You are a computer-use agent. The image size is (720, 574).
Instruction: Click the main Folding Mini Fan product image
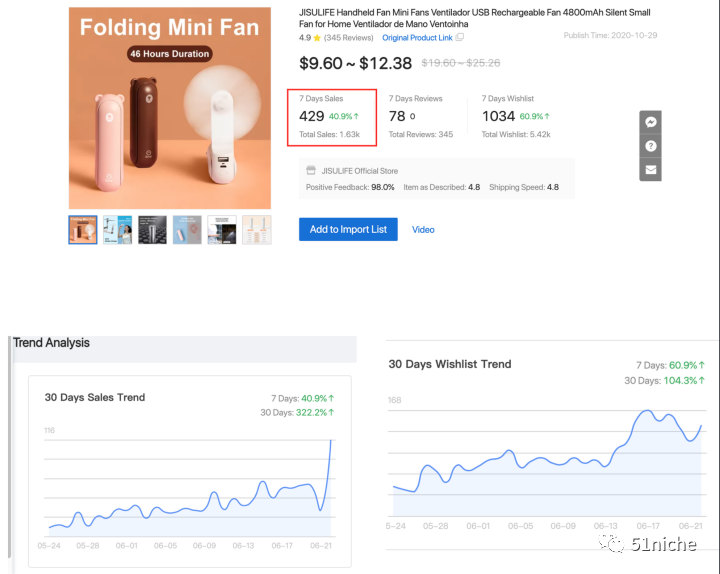point(170,108)
